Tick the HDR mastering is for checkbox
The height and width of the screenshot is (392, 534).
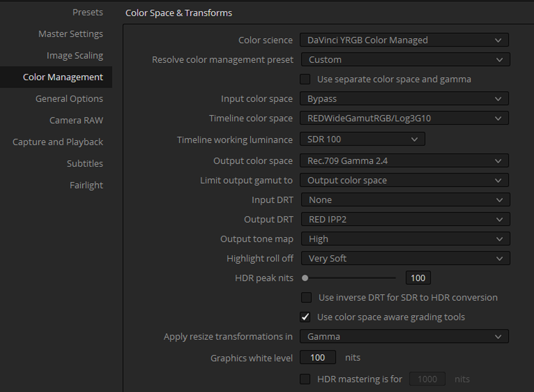click(305, 379)
